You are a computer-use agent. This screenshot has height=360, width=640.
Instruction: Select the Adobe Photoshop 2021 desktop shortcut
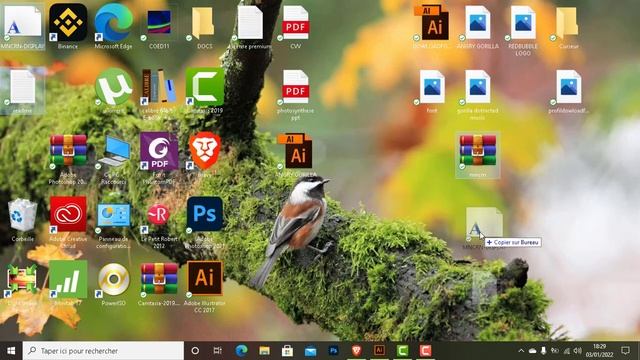pos(204,222)
